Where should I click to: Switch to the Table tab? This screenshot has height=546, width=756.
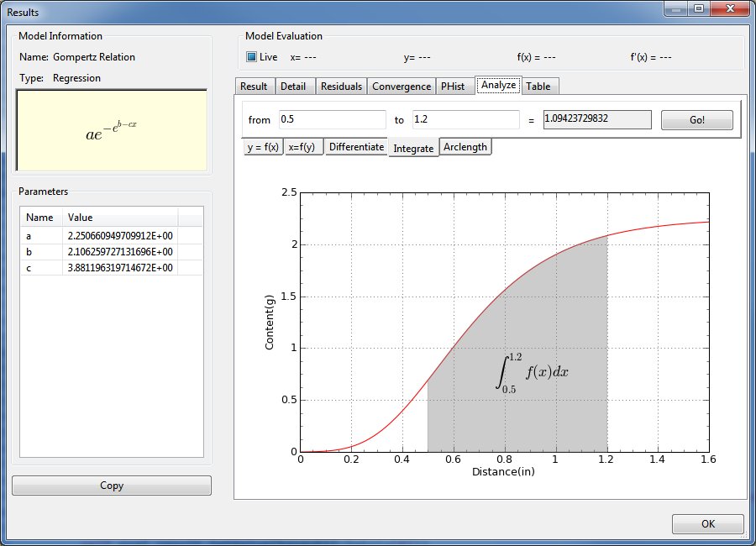(540, 86)
